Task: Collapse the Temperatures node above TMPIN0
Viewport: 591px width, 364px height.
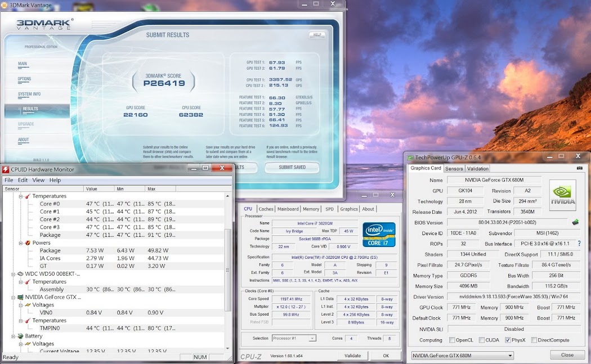Action: coord(21,320)
